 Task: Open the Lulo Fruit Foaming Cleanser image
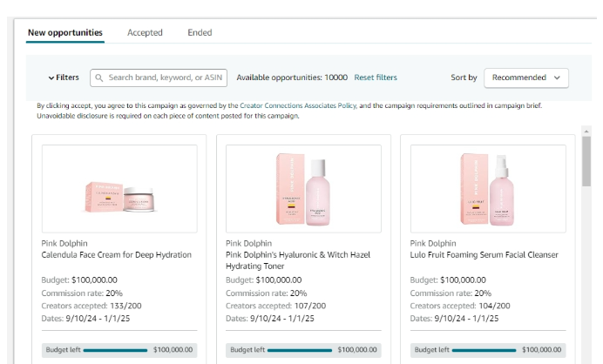(x=487, y=188)
